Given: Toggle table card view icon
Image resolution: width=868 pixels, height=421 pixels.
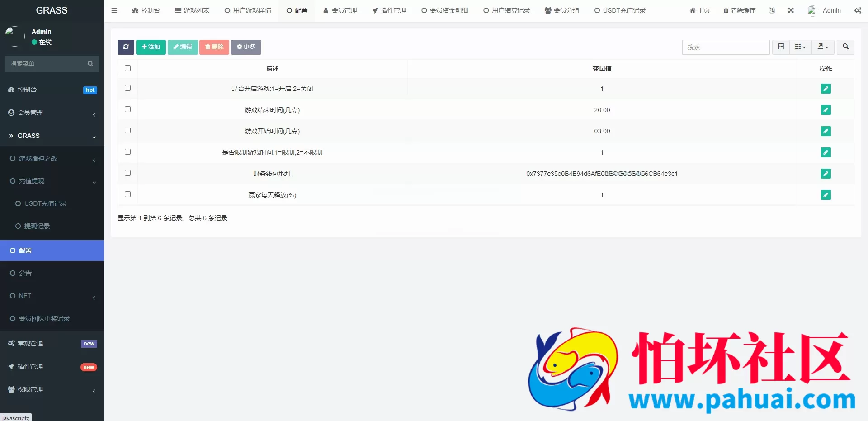Looking at the screenshot, I should pyautogui.click(x=781, y=47).
